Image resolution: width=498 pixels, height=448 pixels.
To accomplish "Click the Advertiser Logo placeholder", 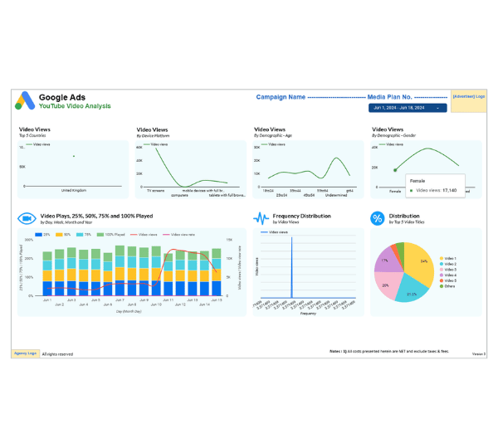I will 468,101.
